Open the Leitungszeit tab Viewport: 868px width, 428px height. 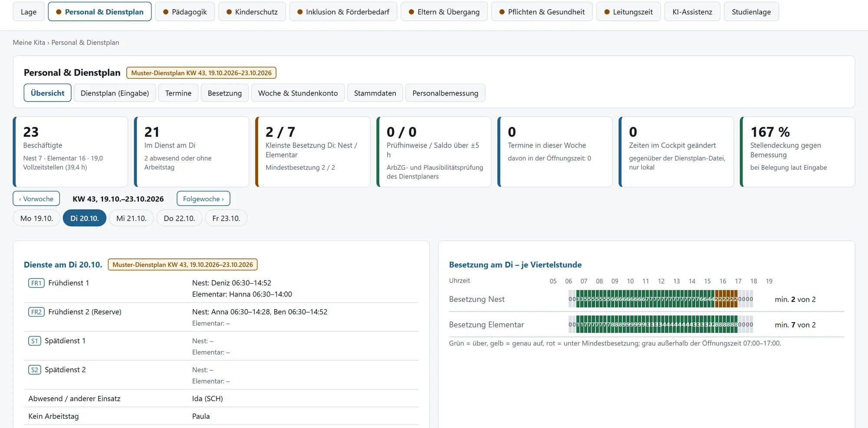coord(628,12)
